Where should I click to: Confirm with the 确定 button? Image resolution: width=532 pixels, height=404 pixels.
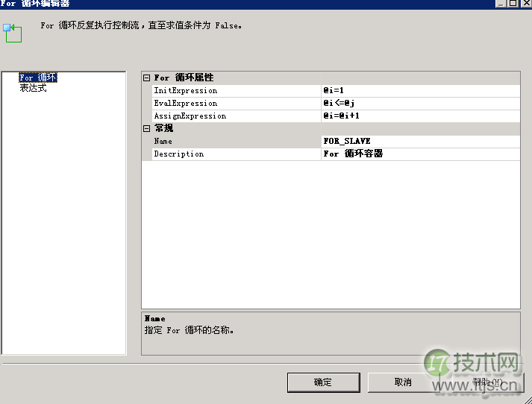323,382
